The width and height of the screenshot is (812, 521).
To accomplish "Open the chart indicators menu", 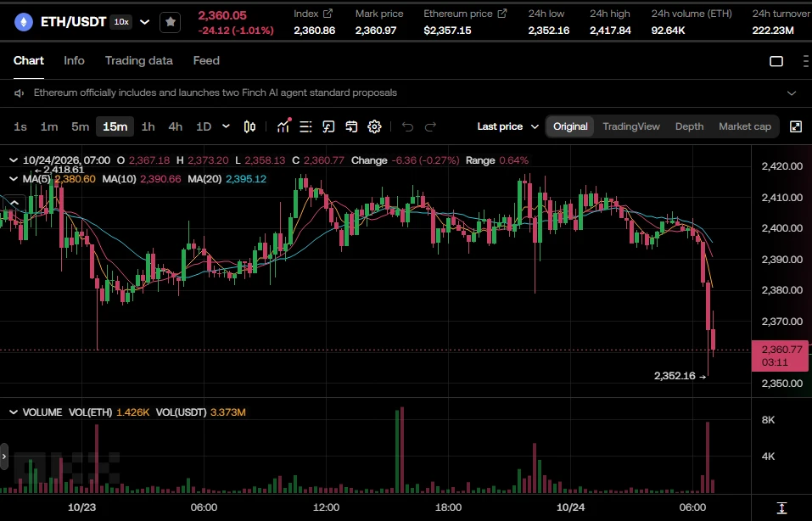I will tap(283, 126).
